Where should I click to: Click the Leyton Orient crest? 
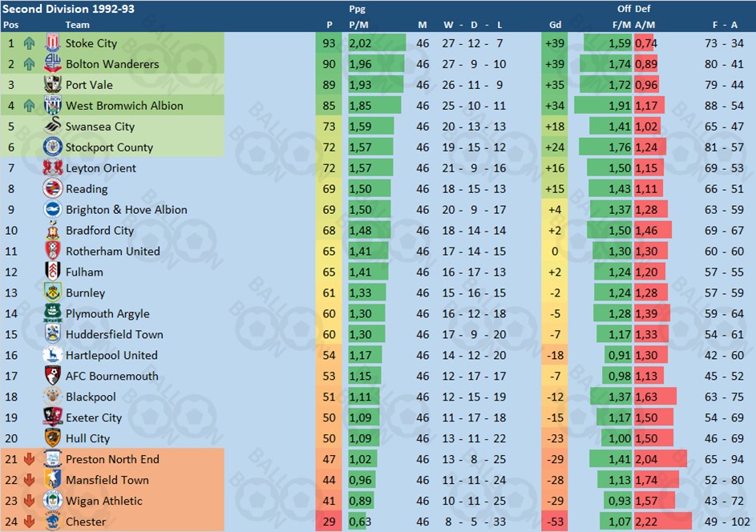[x=53, y=167]
